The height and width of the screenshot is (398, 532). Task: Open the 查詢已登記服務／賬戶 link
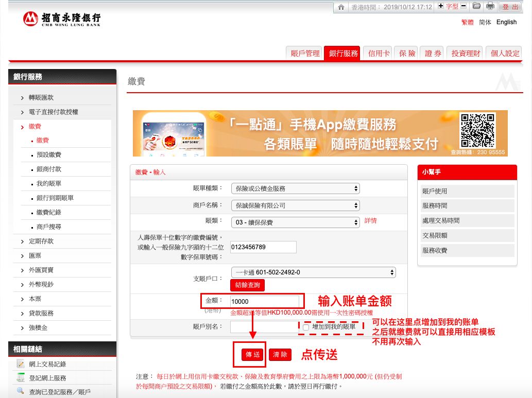point(60,392)
